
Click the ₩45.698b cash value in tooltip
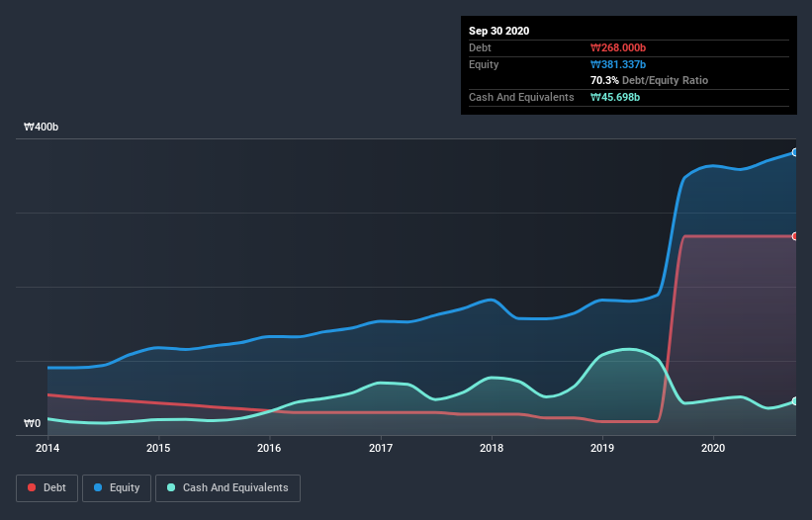pos(615,97)
